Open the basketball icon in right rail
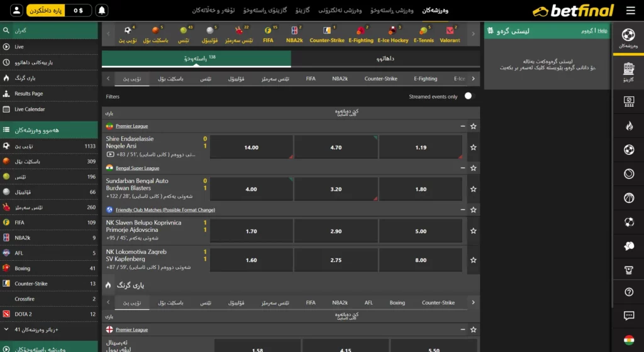Viewport: 644px width, 352px height. pos(629,198)
